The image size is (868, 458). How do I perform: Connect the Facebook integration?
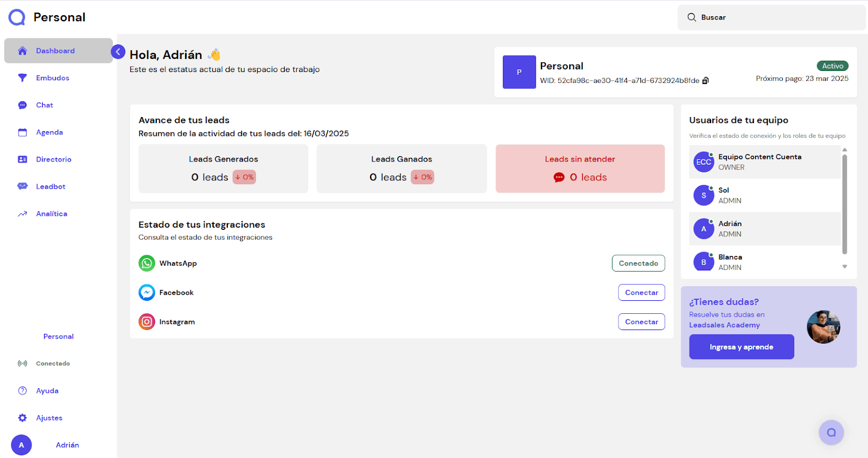641,293
